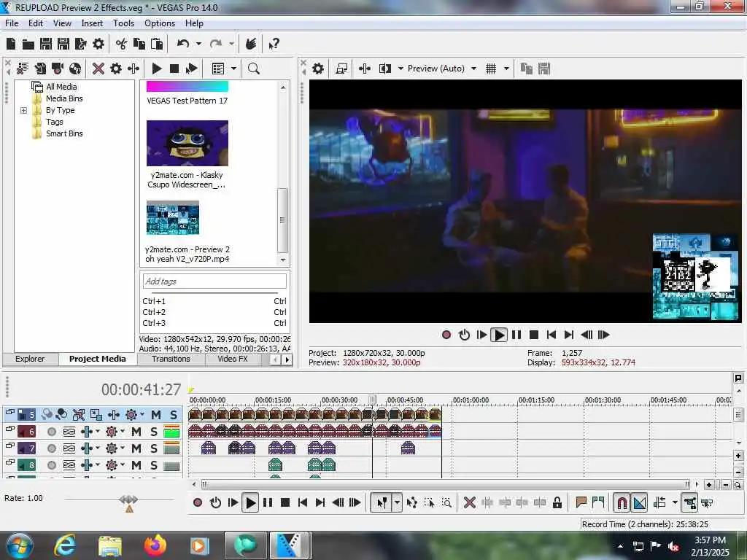747x560 pixels.
Task: Solo track 7 with its S button
Action: point(153,448)
